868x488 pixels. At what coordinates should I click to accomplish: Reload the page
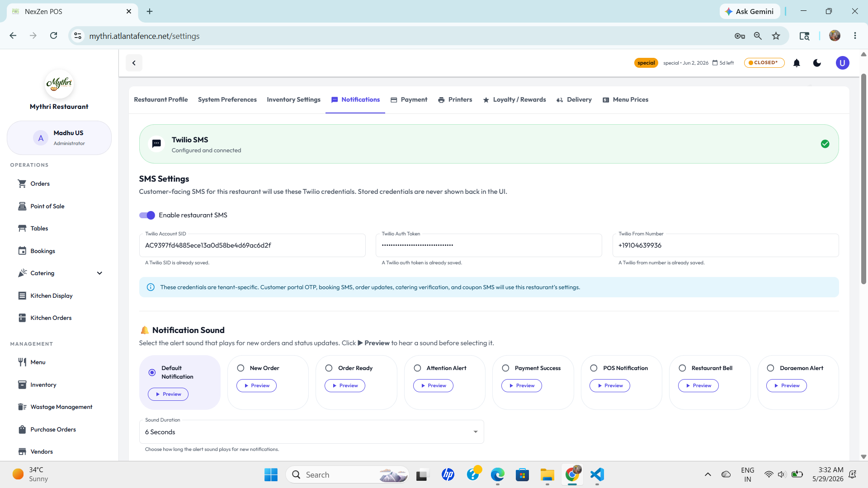(53, 36)
